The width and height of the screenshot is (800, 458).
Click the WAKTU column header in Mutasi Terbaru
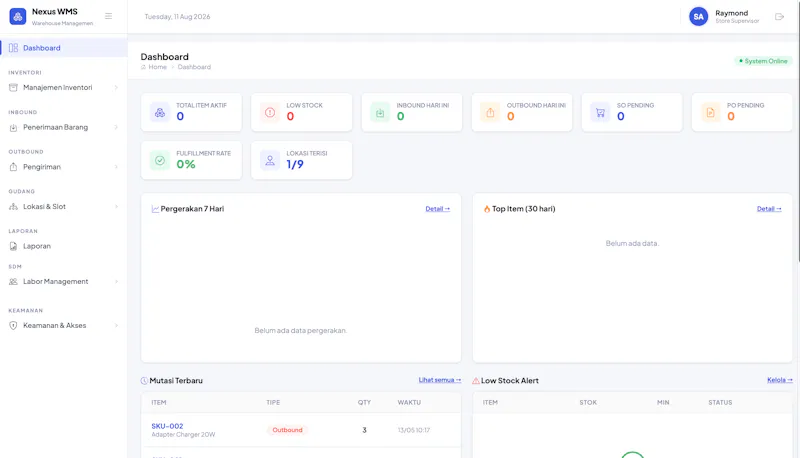409,402
